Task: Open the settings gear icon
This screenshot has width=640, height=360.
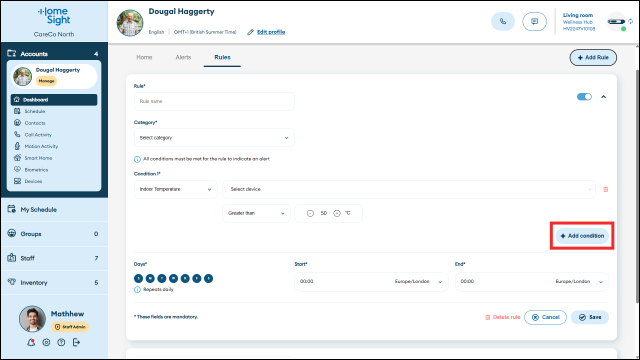Action: (x=46, y=342)
